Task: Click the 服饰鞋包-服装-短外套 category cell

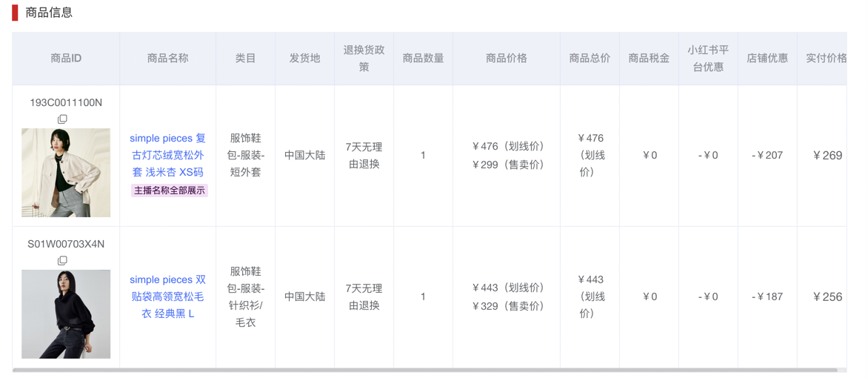Action: (x=245, y=155)
